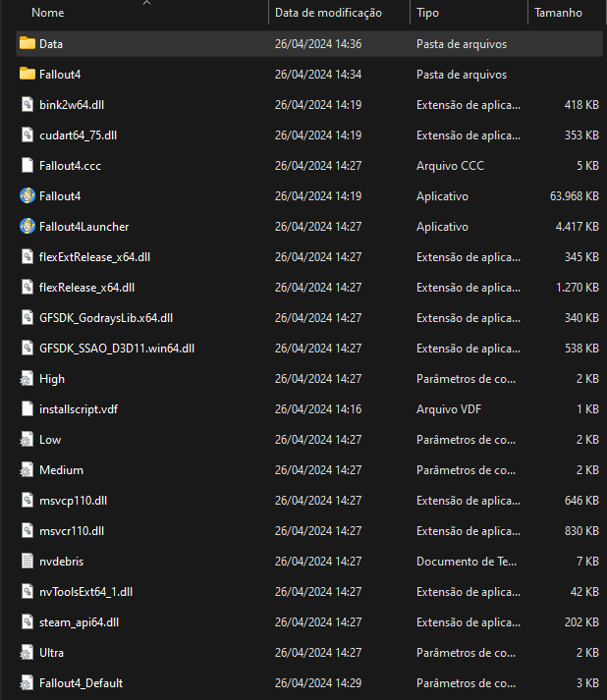Select the Low config file icon
The image size is (607, 700).
[27, 439]
